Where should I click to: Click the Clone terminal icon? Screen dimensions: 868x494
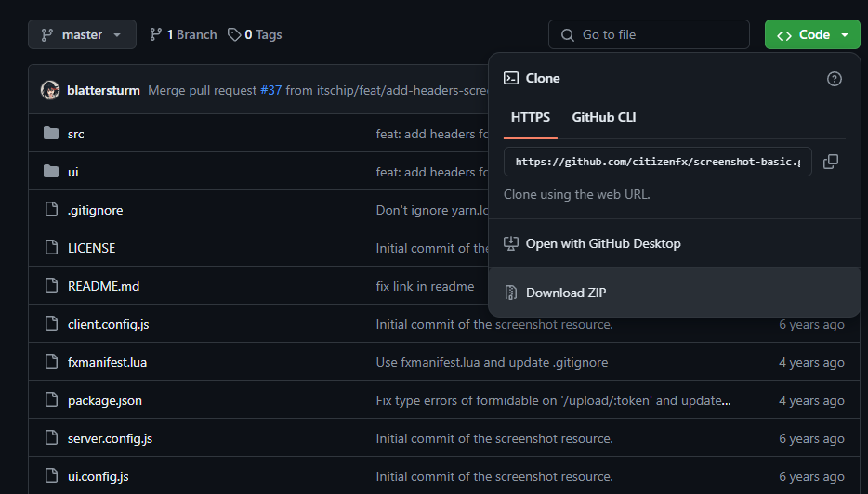click(x=511, y=79)
